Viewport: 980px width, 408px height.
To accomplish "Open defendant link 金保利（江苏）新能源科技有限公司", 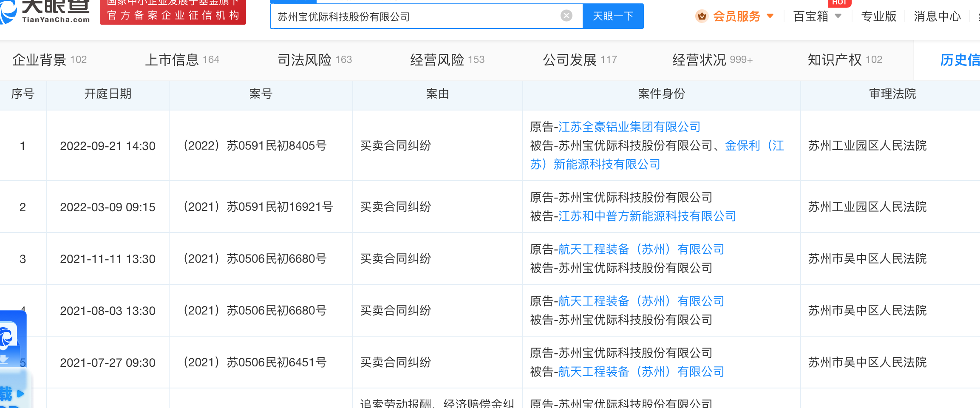I will pyautogui.click(x=657, y=155).
